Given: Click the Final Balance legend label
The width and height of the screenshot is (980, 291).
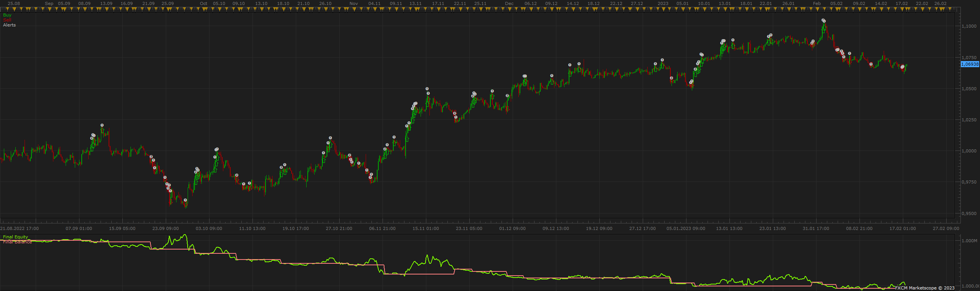Looking at the screenshot, I should [x=17, y=242].
